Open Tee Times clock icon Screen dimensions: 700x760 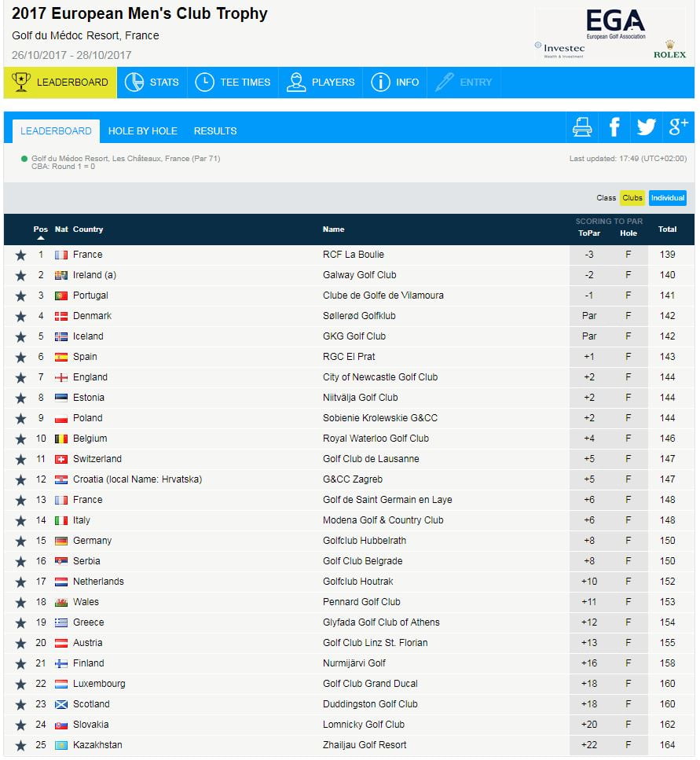(204, 82)
